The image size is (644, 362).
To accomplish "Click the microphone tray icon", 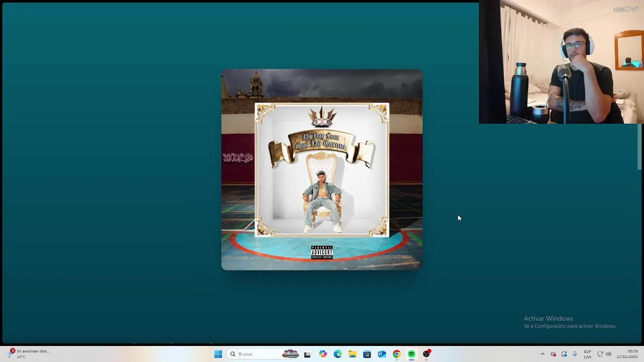I will [x=575, y=354].
